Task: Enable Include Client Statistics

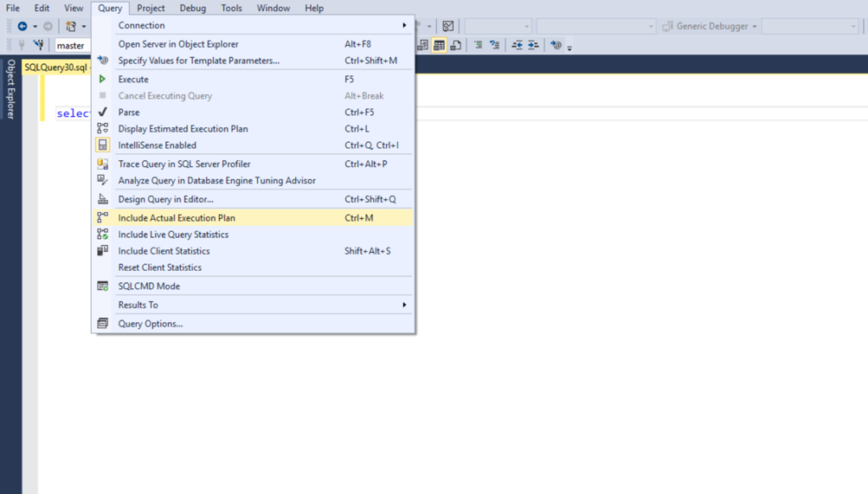Action: point(253,250)
